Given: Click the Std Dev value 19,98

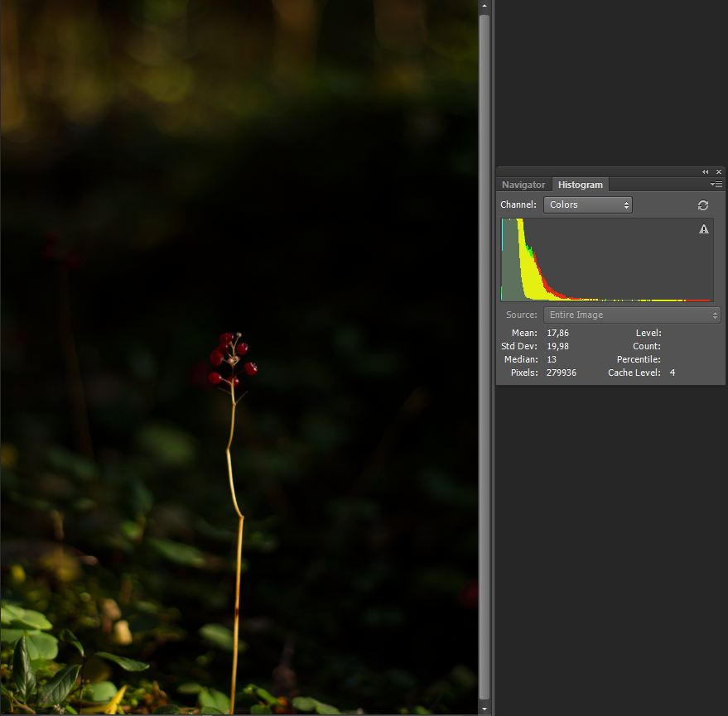Looking at the screenshot, I should (x=557, y=346).
